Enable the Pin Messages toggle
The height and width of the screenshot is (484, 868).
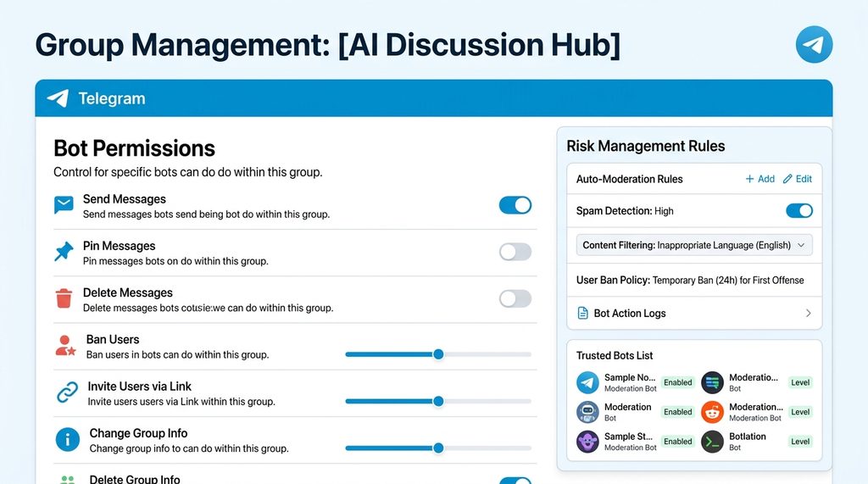(515, 252)
